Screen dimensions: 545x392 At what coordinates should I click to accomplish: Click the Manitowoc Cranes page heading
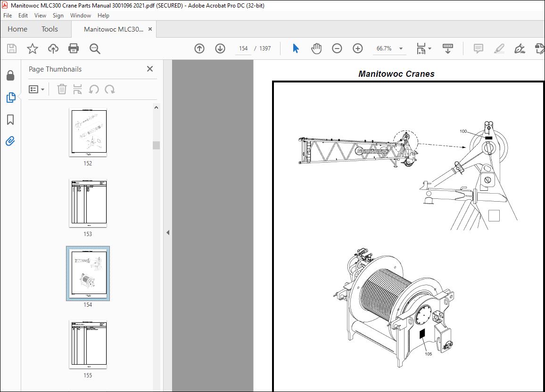396,73
